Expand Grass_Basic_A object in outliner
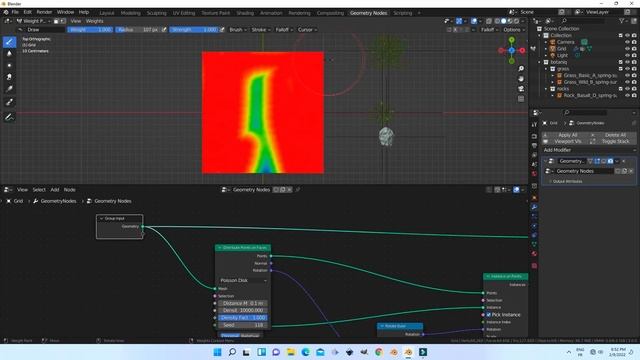The image size is (640, 360). click(x=553, y=76)
